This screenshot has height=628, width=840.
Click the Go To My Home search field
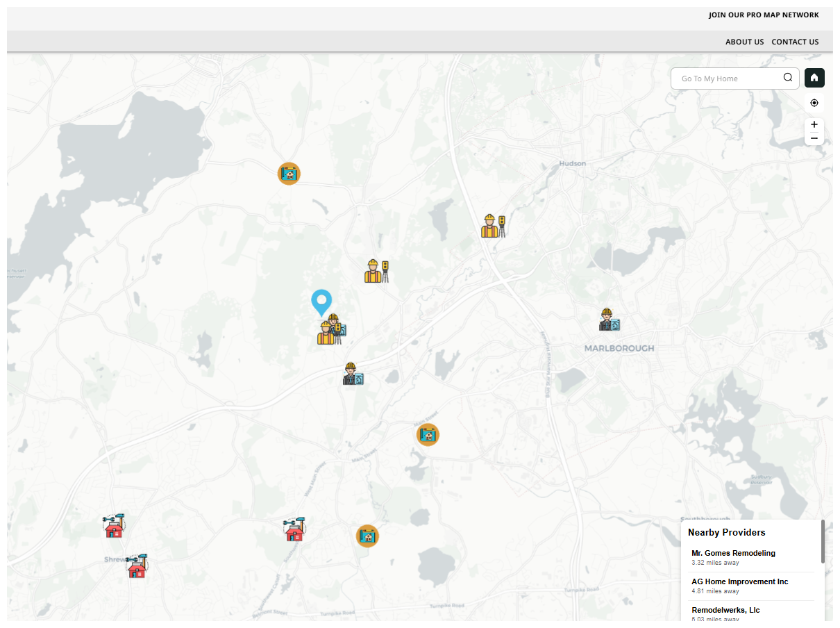[728, 78]
